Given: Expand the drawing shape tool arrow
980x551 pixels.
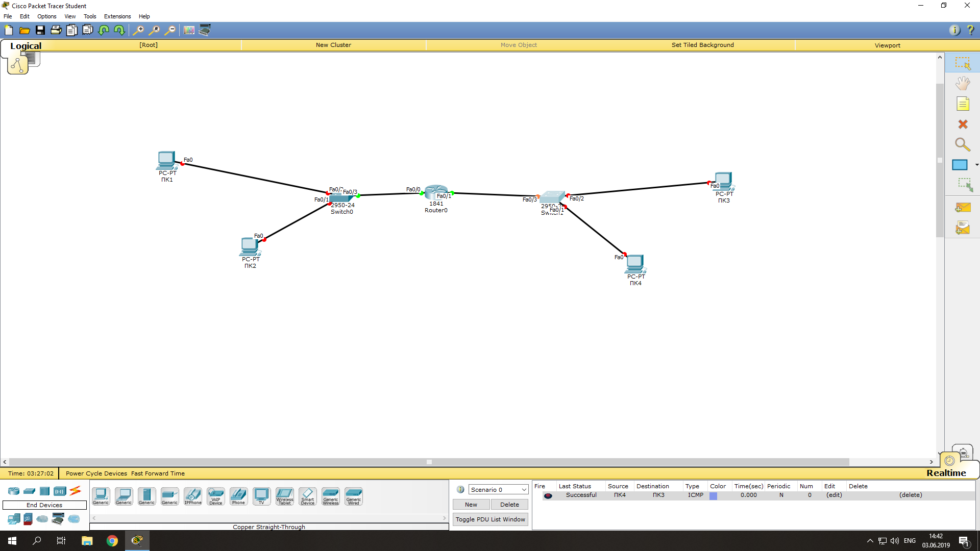Looking at the screenshot, I should (x=976, y=165).
